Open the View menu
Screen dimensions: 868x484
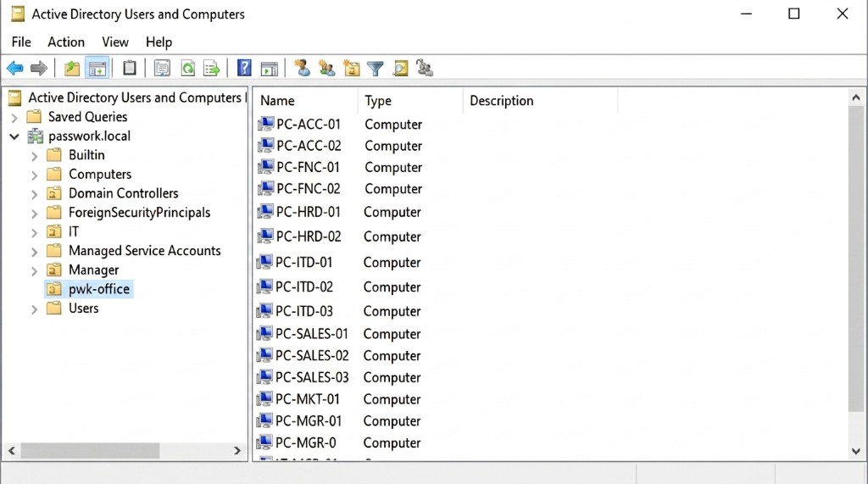coord(115,42)
